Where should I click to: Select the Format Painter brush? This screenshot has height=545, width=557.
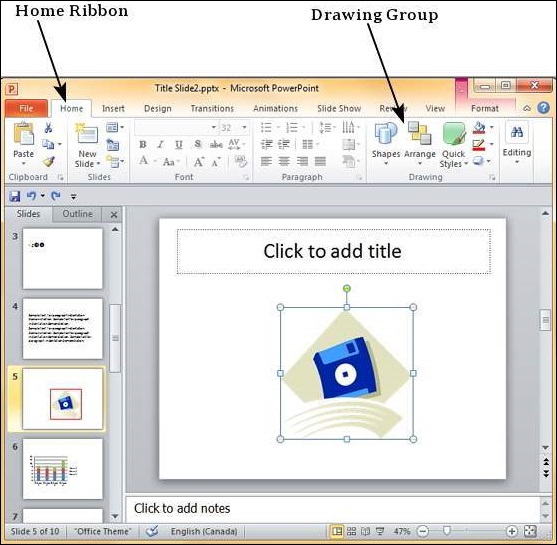(49, 162)
